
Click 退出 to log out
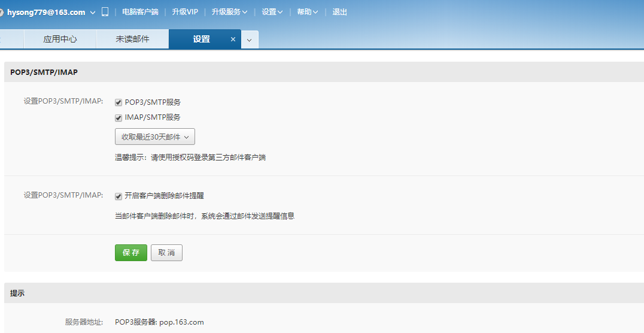pyautogui.click(x=340, y=12)
